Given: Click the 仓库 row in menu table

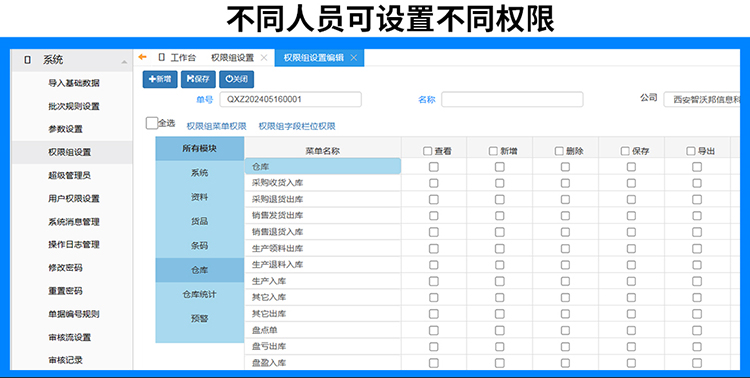Looking at the screenshot, I should click(x=323, y=167).
